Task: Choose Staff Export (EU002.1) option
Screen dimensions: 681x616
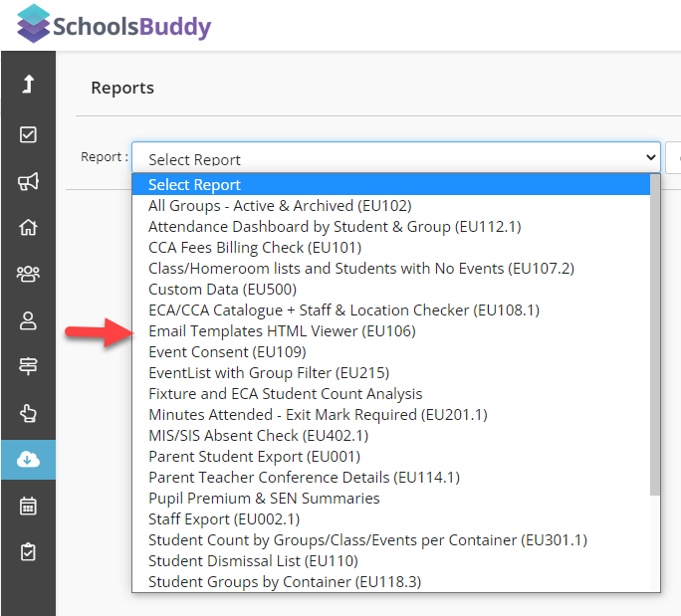Action: point(224,519)
